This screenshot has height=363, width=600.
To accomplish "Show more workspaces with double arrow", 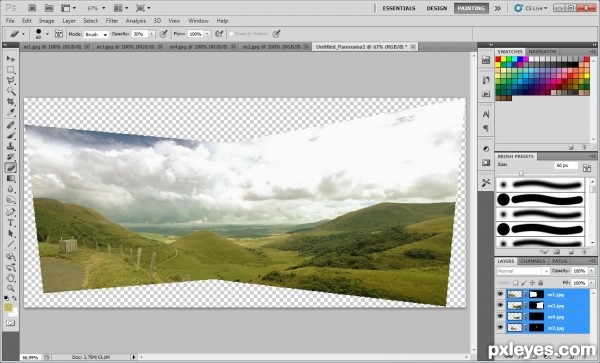I will point(497,8).
